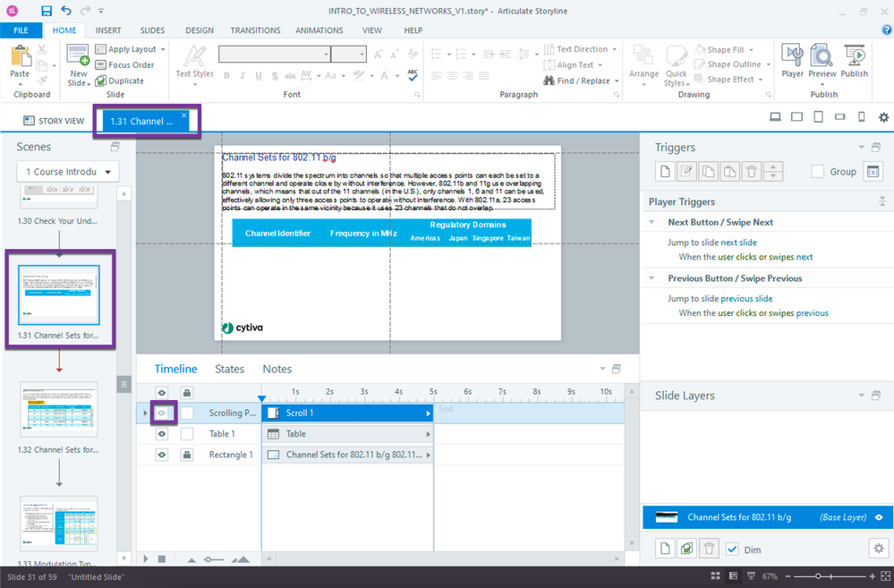Switch to STORY VIEW
Screen dimensions: 894x588
point(54,121)
